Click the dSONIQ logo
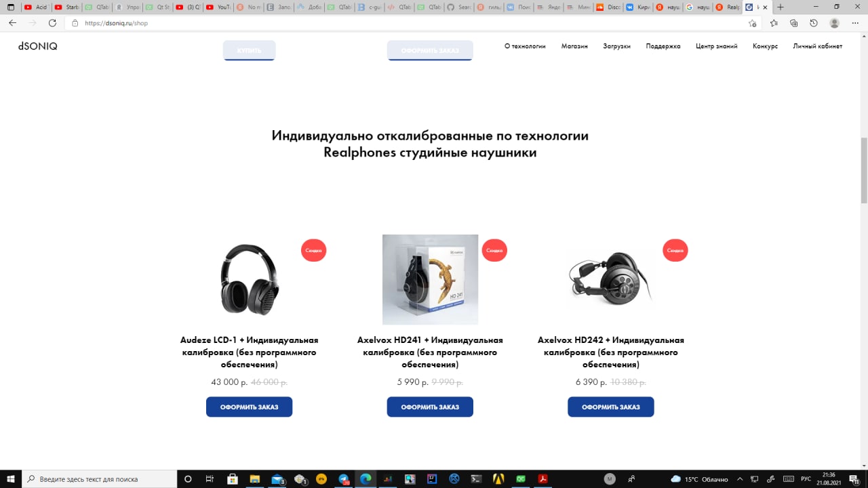The image size is (868, 488). [x=38, y=46]
